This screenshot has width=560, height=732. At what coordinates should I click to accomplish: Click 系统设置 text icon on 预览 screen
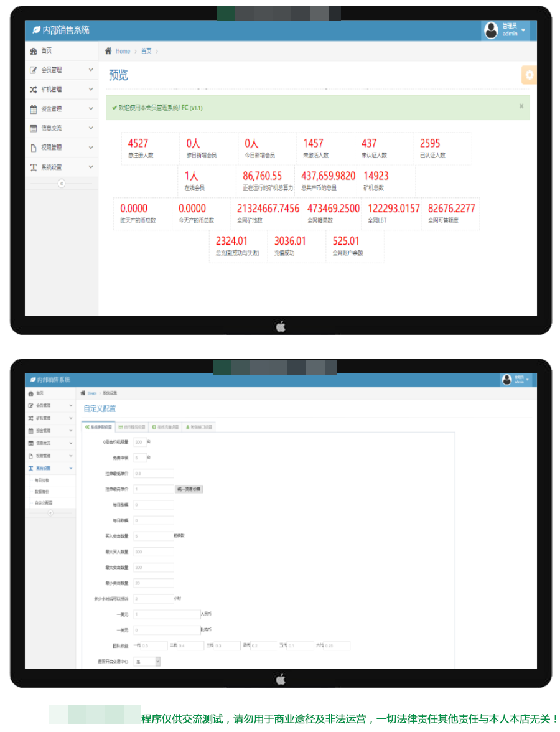33,167
